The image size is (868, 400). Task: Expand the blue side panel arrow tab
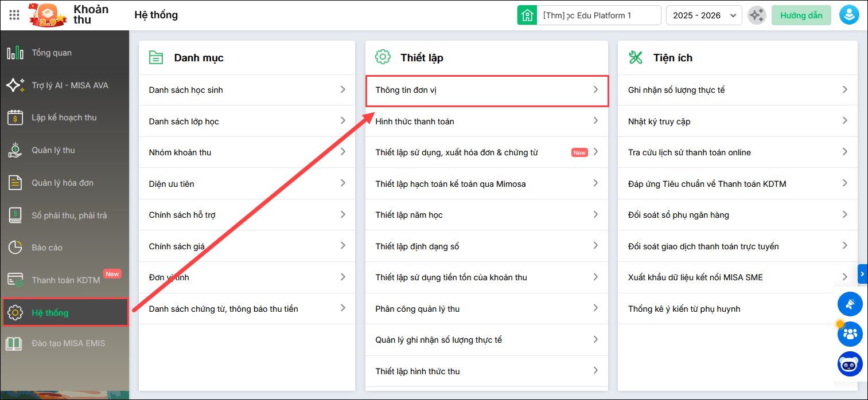tap(862, 274)
